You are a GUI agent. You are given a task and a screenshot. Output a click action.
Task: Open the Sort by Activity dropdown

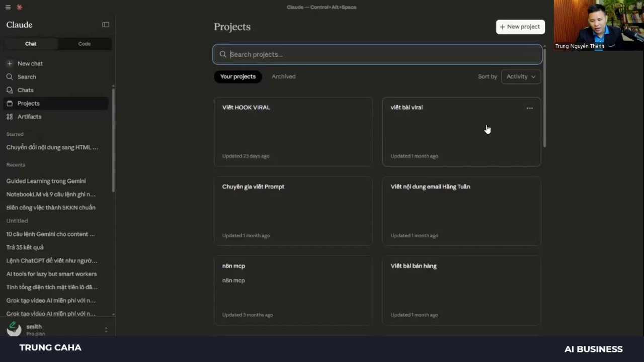tap(521, 76)
